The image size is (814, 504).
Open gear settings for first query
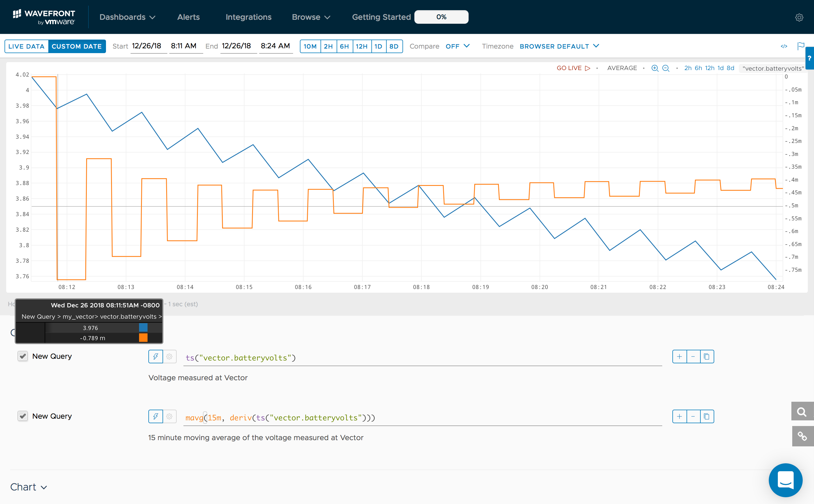[169, 356]
